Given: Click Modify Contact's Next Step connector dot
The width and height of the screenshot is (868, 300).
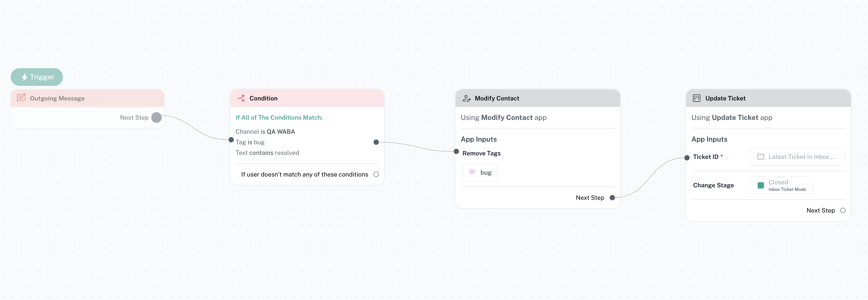Looking at the screenshot, I should pos(612,198).
